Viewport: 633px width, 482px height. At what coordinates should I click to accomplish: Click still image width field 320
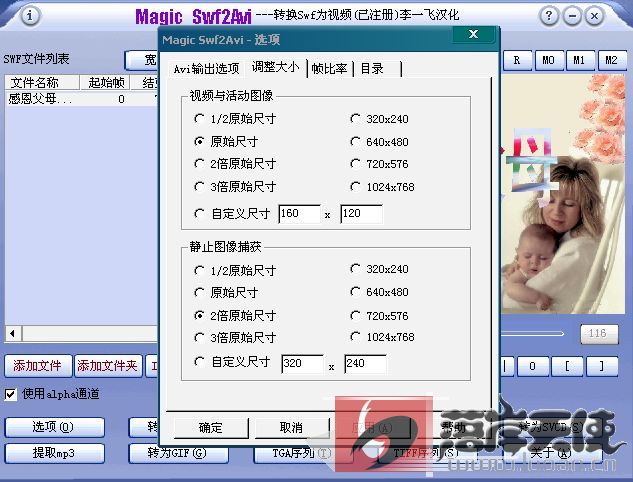tap(302, 364)
